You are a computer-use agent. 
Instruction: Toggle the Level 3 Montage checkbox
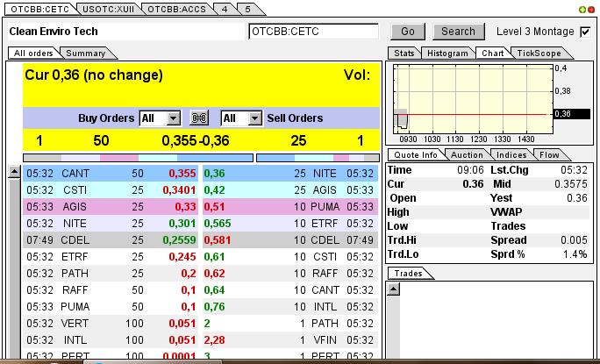tap(585, 32)
